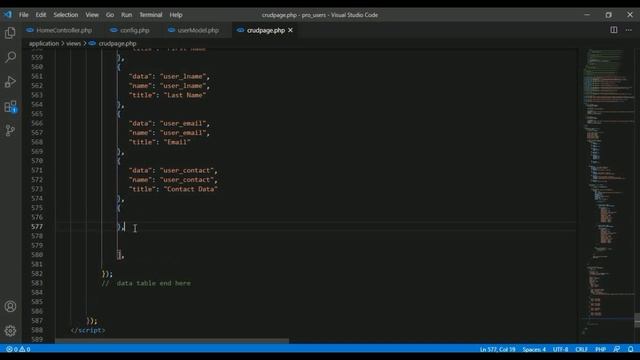640x360 pixels.
Task: Click the crudpage.php breadcrumb segment
Action: 117,43
